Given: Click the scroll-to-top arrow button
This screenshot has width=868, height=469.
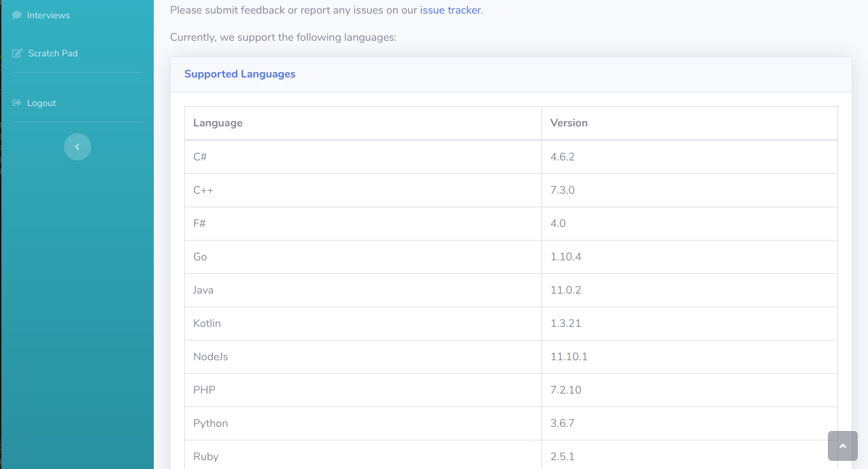Looking at the screenshot, I should 843,446.
